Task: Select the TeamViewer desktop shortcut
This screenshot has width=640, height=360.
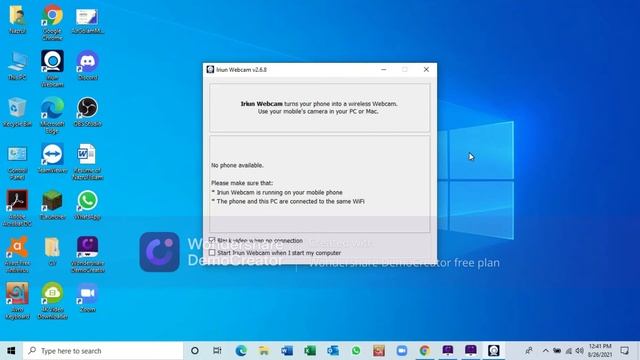Action: tap(52, 158)
